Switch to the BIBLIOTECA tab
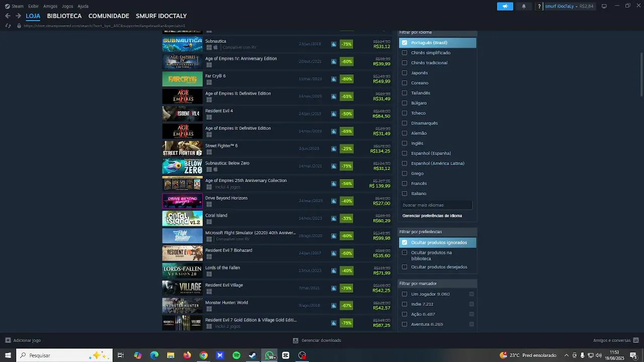Screen dimensions: 644x362 (64, 16)
